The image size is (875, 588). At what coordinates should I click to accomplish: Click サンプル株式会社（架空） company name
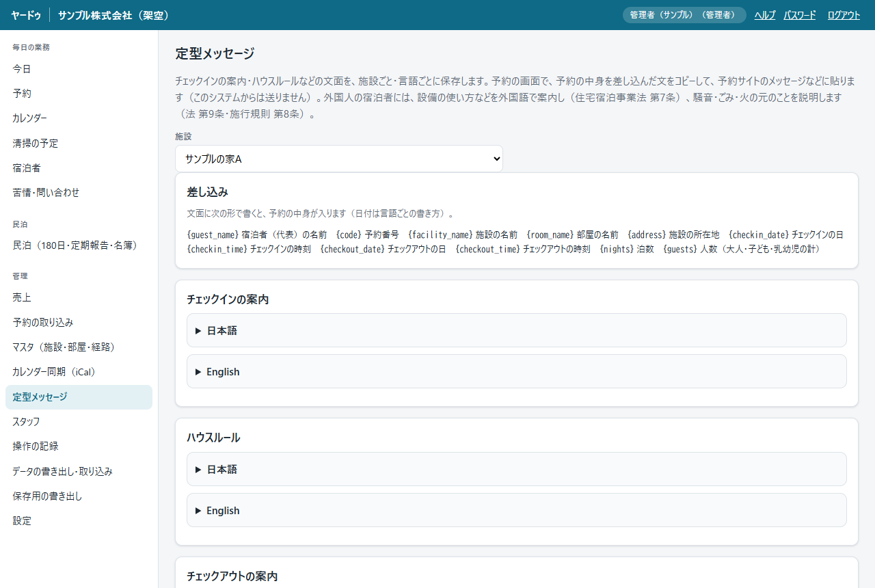click(x=113, y=15)
